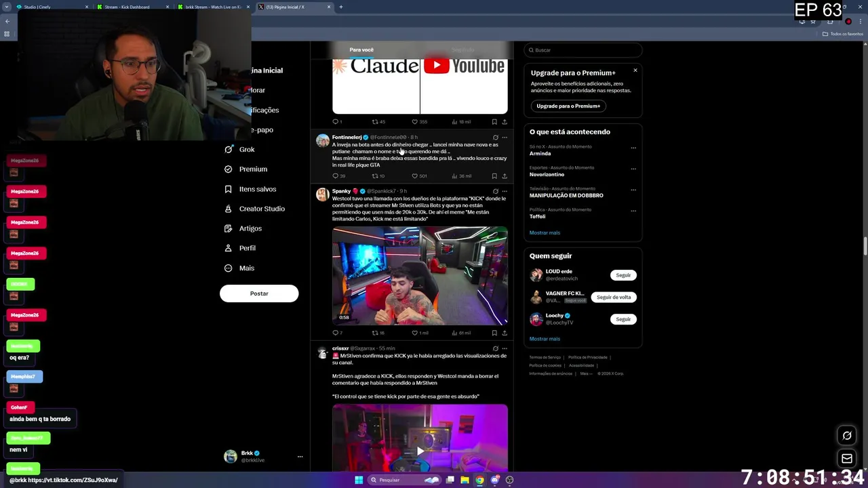Viewport: 868px width, 488px height.
Task: Click Mostrar mais under trends
Action: pos(545,232)
